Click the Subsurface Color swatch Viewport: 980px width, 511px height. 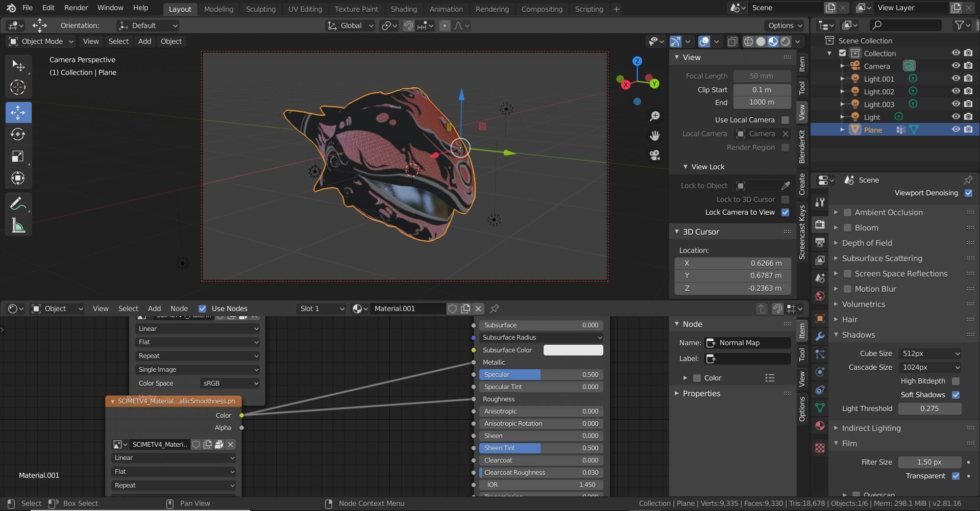click(573, 350)
